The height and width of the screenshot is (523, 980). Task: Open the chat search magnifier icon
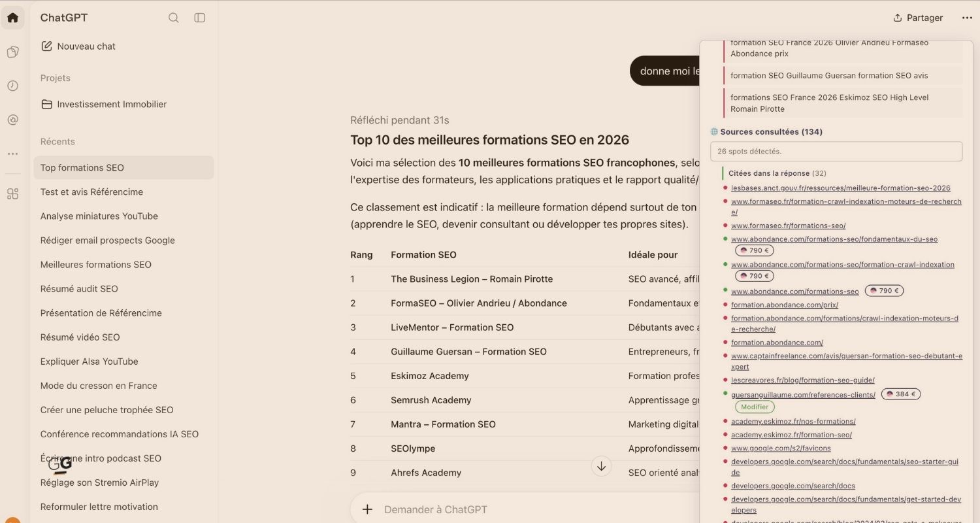point(174,18)
